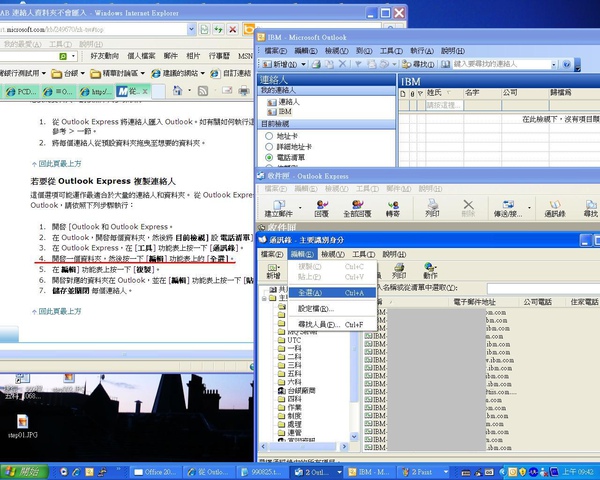
Task: Click the name input field in Address Book
Action: pyautogui.click(x=543, y=288)
